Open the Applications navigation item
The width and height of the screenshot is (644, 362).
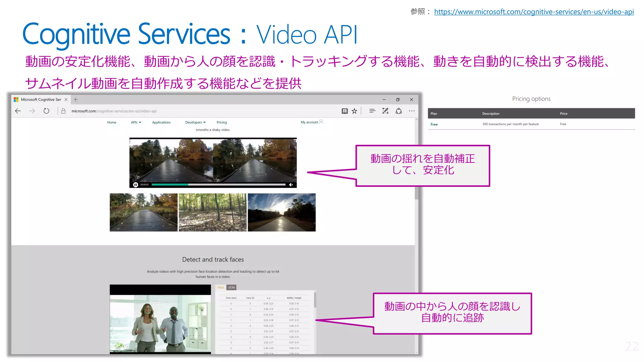coord(161,123)
